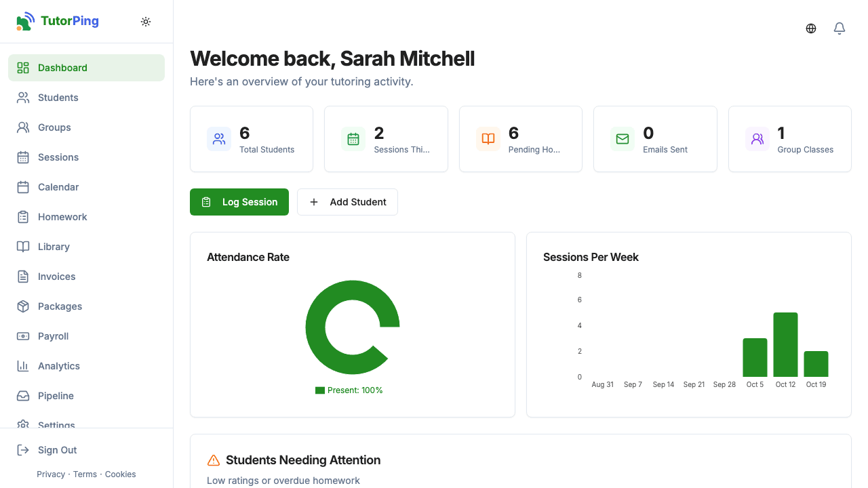Click the Invoices document icon
The image size is (868, 488).
tap(23, 277)
